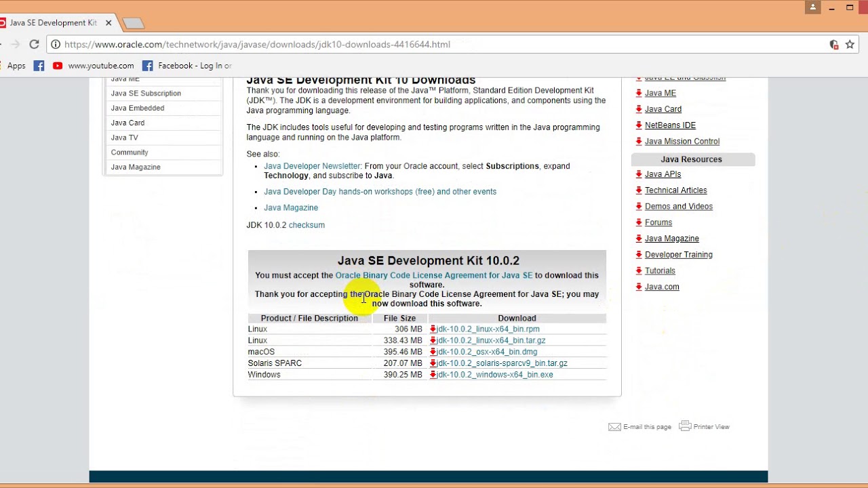Screen dimensions: 868x488
Task: Click the 390.25 MB file size cell
Action: click(x=400, y=375)
